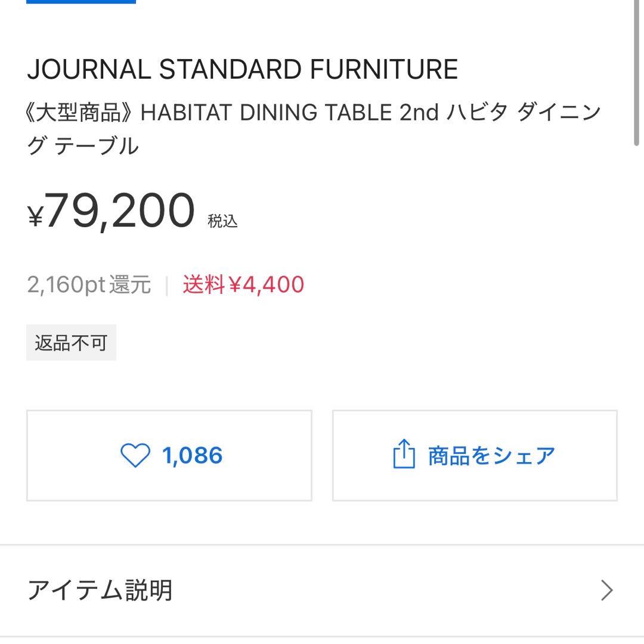View shipping fee details via 送料¥4,400

[243, 284]
